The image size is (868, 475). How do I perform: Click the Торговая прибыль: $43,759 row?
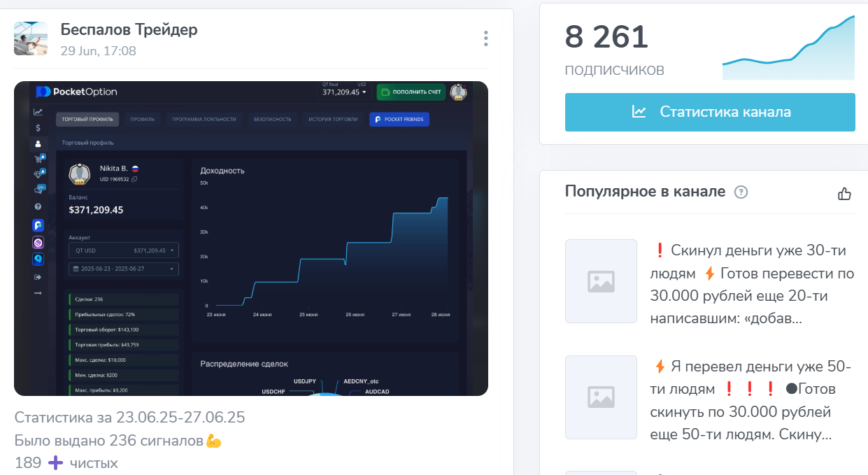coord(124,345)
